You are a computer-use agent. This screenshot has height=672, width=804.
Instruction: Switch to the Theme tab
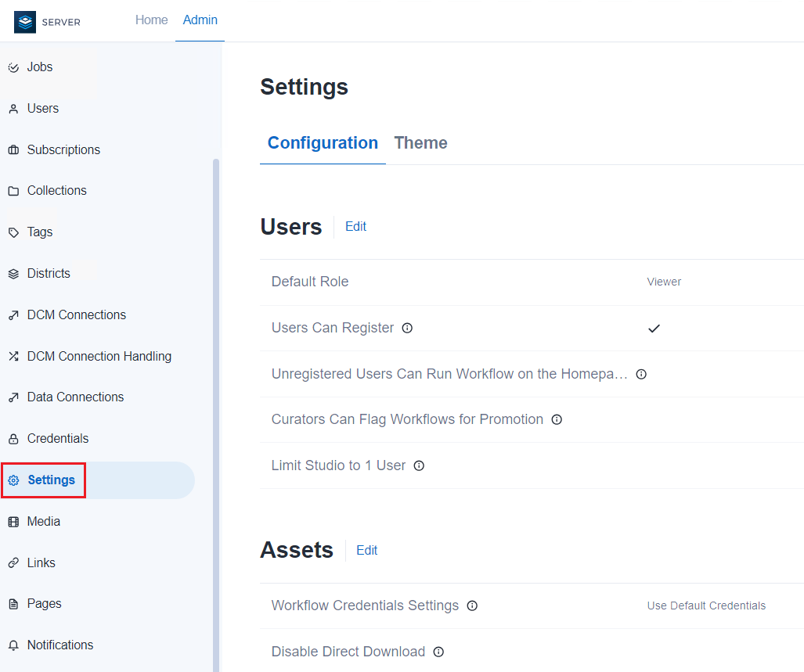tap(420, 143)
